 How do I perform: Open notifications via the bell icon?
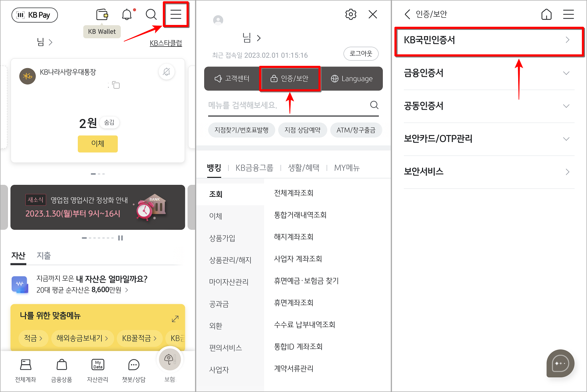click(x=126, y=14)
